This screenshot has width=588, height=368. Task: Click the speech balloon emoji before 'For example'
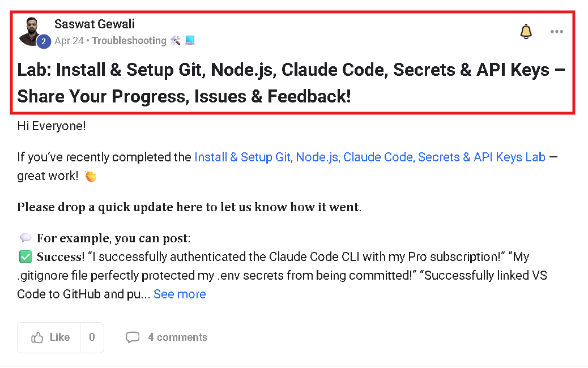point(25,238)
